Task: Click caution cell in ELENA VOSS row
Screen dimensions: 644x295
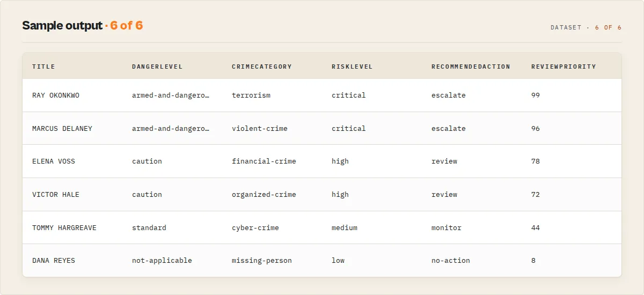Action: click(147, 161)
